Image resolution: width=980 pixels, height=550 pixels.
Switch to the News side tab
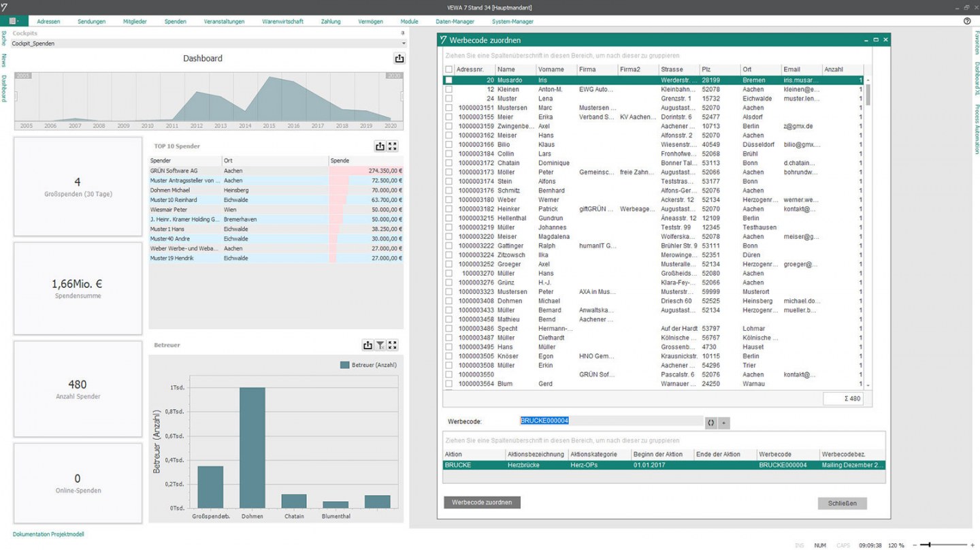[x=4, y=60]
